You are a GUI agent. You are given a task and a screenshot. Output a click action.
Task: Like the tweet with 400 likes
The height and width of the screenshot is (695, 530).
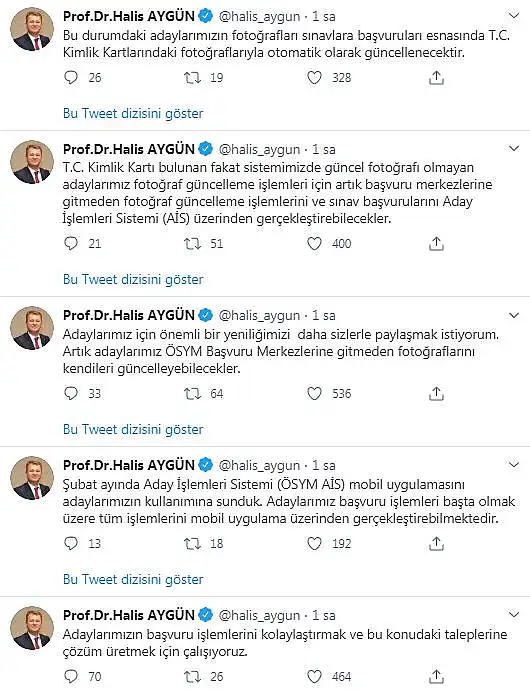point(314,244)
